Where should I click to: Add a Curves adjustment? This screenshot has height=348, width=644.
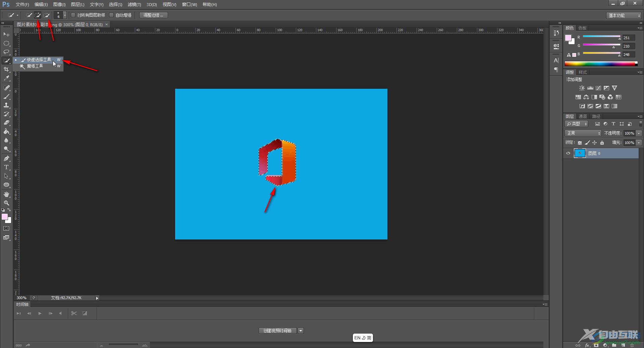coord(598,88)
